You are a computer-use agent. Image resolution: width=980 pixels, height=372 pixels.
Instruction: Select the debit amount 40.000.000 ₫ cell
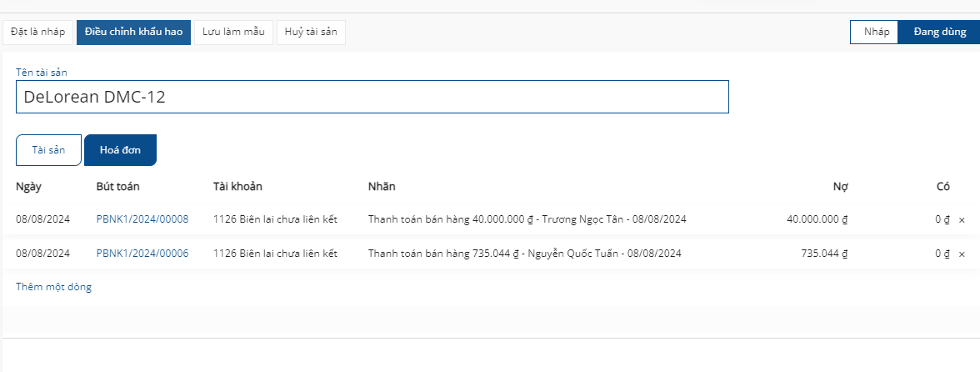point(817,219)
